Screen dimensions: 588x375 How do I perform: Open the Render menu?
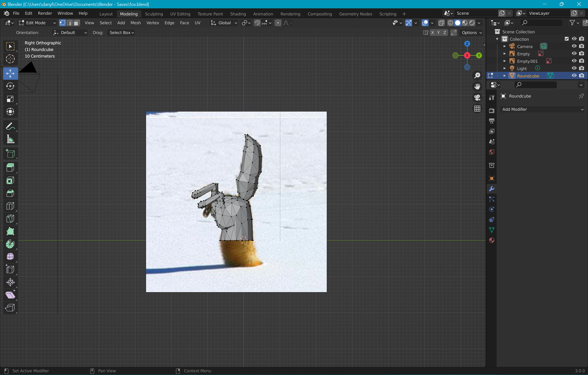click(45, 13)
